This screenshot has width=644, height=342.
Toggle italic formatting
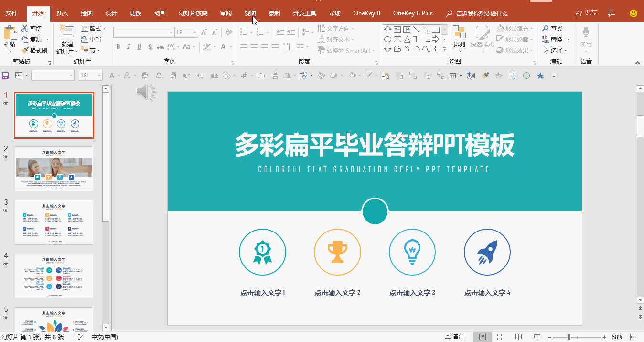[128, 47]
